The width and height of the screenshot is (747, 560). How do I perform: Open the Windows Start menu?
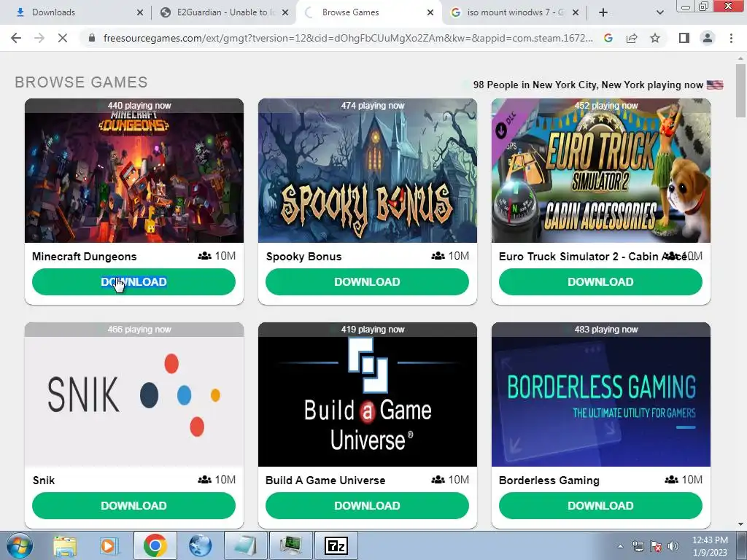19,545
